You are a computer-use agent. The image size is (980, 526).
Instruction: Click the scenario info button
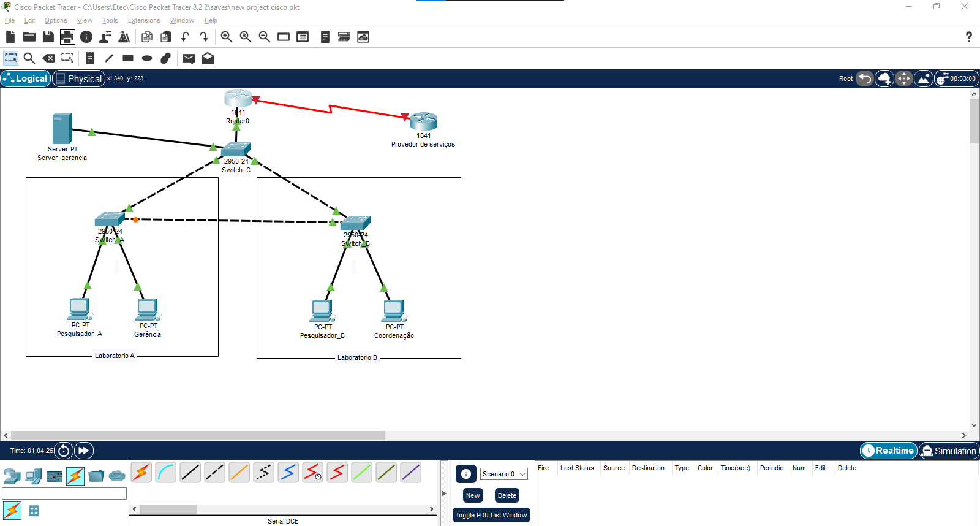(x=466, y=474)
